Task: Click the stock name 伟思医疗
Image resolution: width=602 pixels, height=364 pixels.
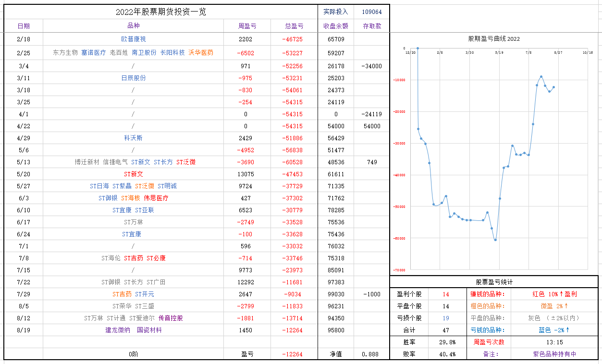Action: tap(156, 198)
